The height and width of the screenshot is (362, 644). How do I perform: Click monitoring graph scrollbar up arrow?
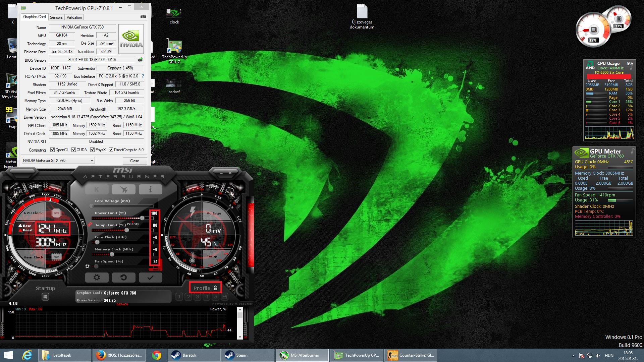tap(240, 310)
